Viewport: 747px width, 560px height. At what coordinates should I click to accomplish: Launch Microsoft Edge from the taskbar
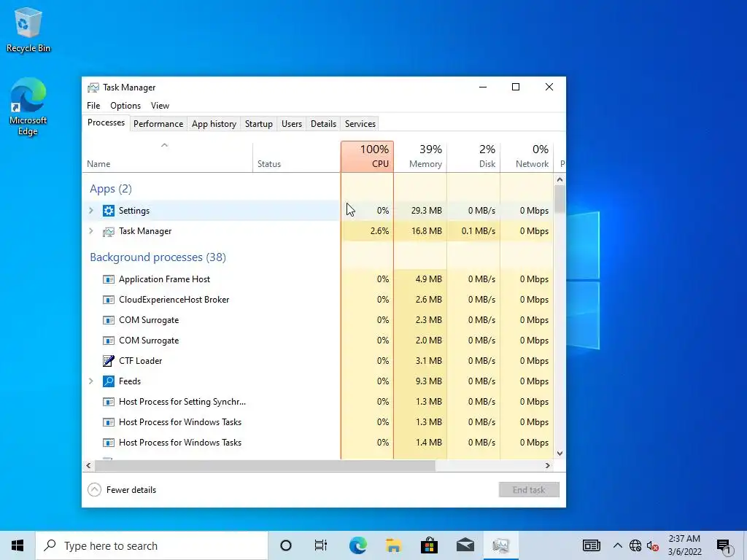click(x=357, y=545)
